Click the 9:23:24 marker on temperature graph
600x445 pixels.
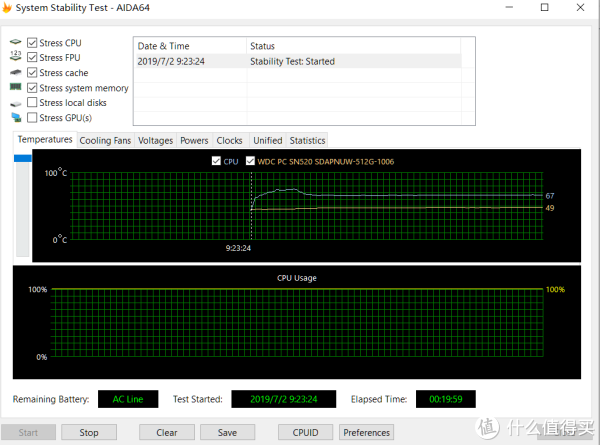point(238,248)
